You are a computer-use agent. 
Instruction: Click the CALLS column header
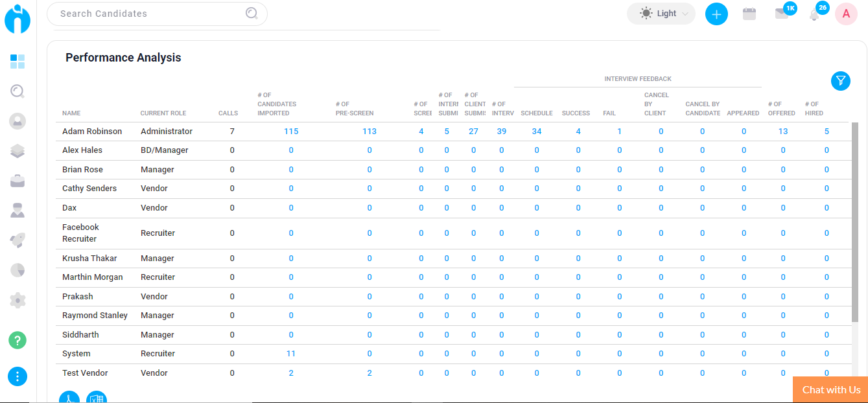[228, 113]
